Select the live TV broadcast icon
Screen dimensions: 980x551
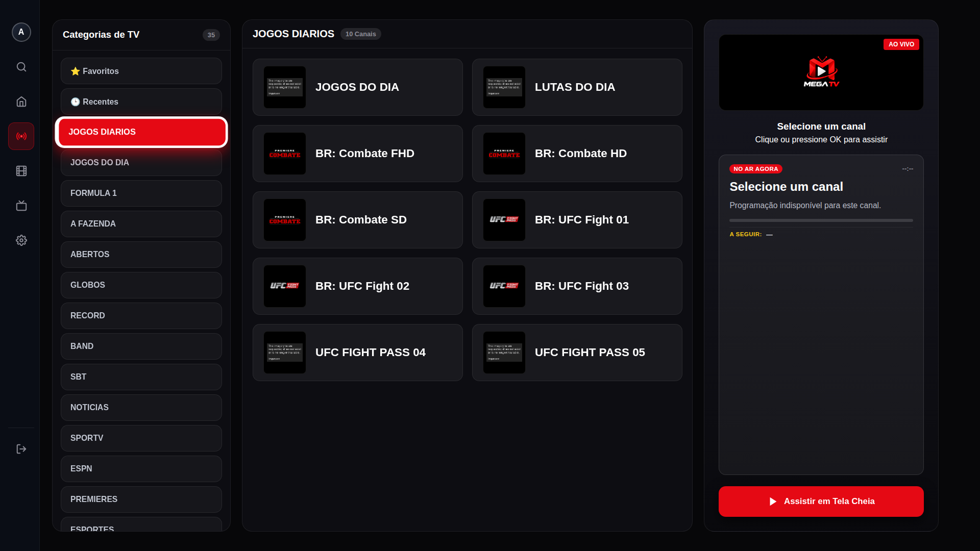[x=21, y=136]
